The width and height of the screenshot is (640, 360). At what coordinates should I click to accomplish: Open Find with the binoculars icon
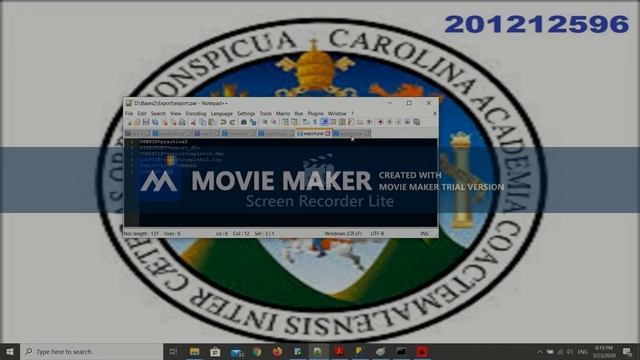click(x=244, y=122)
